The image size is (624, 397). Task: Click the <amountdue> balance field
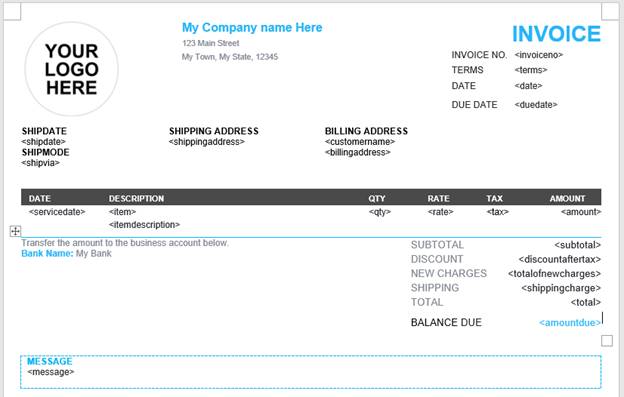(x=570, y=323)
